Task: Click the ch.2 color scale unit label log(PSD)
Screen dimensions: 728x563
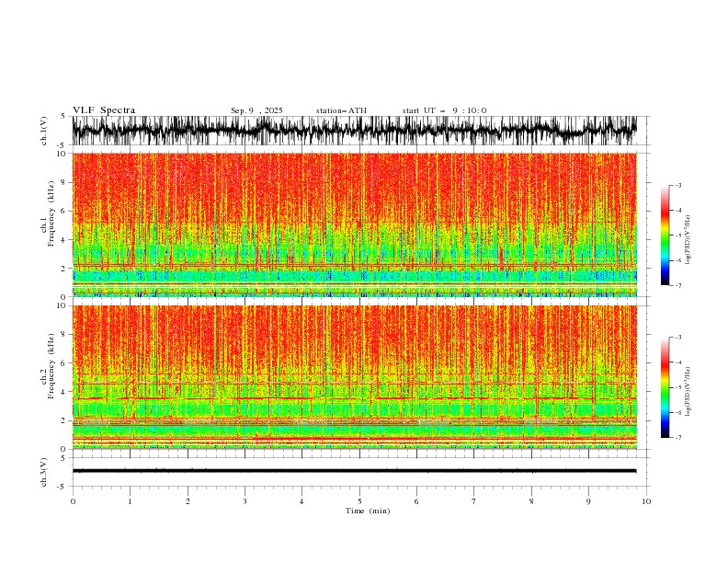Action: click(688, 392)
